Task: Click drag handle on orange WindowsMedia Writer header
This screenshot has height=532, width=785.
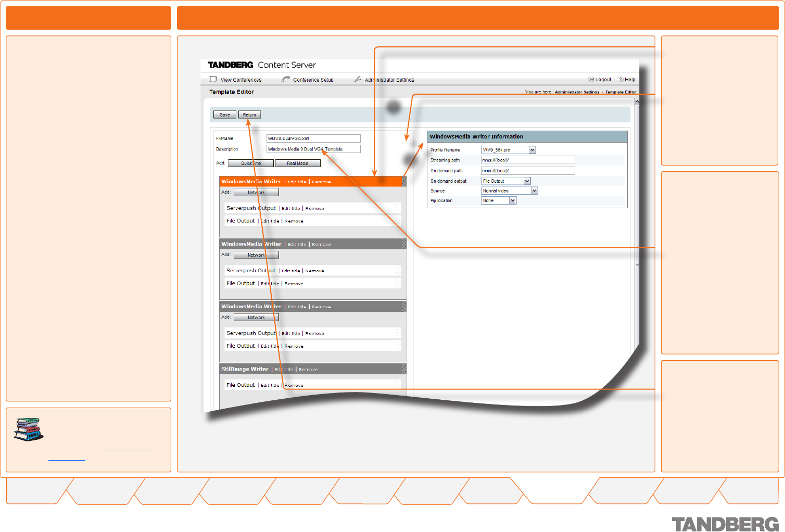Action: [x=404, y=182]
